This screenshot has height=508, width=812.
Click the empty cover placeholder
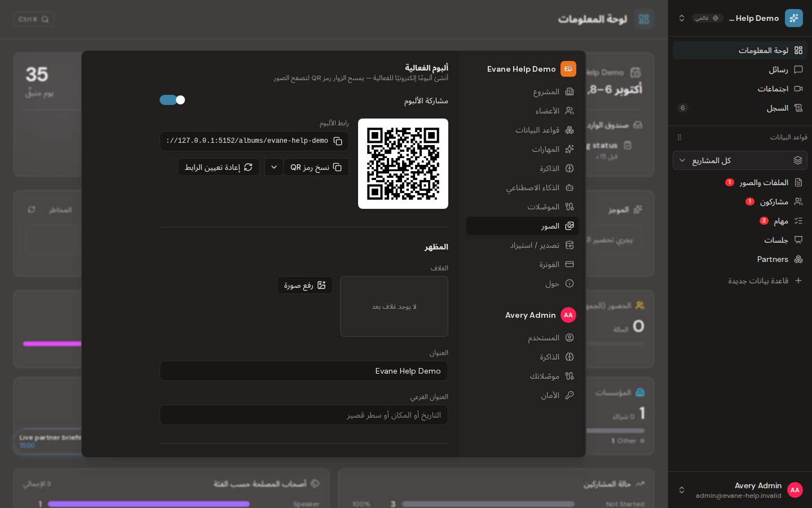(394, 306)
